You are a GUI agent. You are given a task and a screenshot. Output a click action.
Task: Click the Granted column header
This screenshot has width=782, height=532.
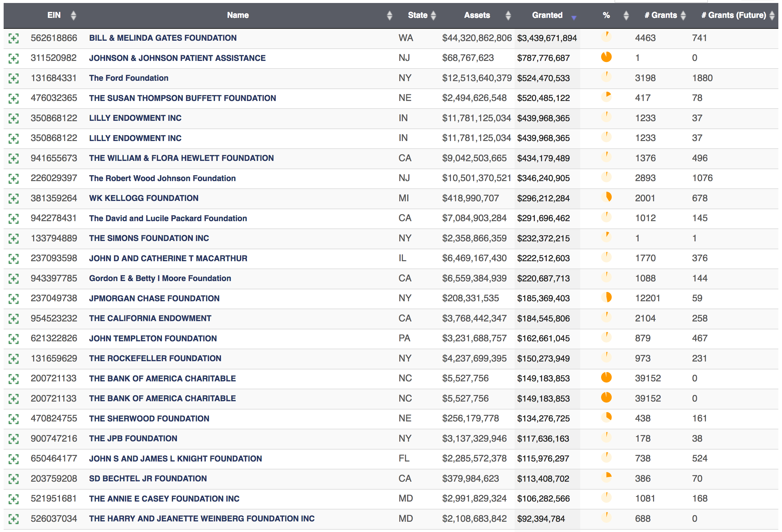(547, 16)
